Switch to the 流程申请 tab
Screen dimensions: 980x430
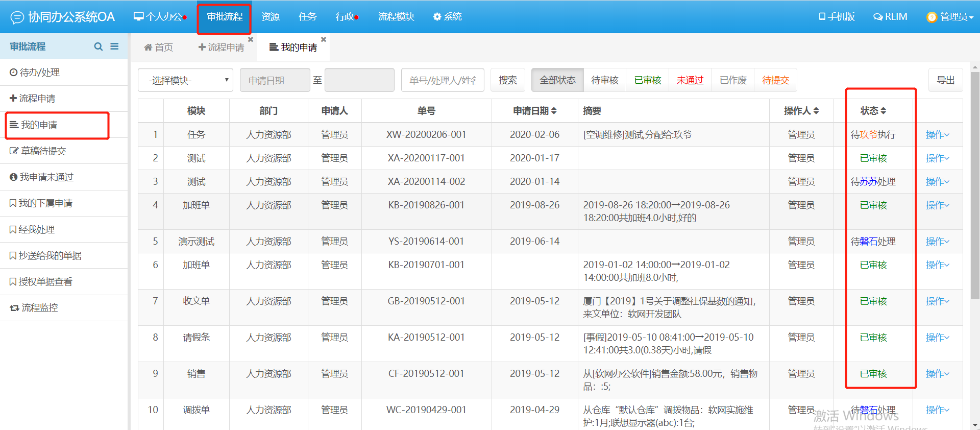[221, 47]
